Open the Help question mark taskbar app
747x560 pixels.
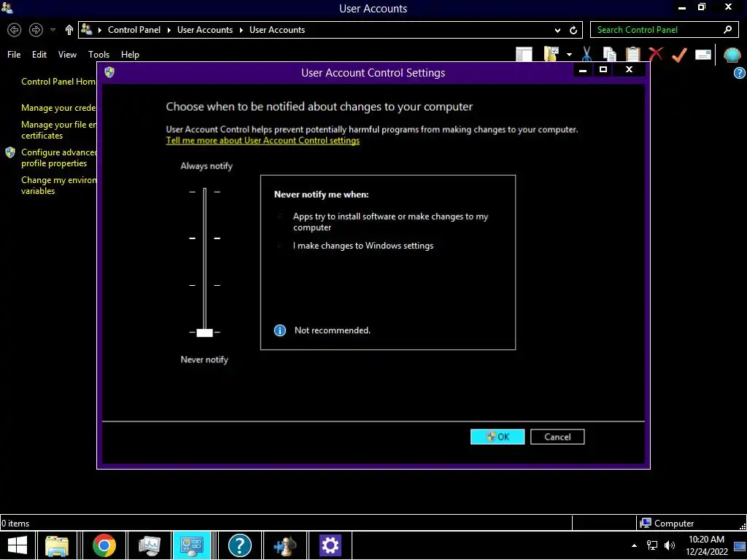point(239,545)
